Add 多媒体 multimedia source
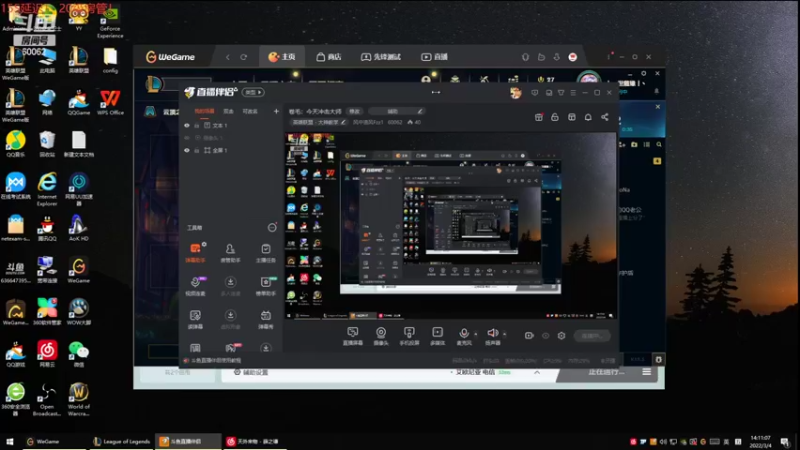The width and height of the screenshot is (800, 450). coord(437,336)
